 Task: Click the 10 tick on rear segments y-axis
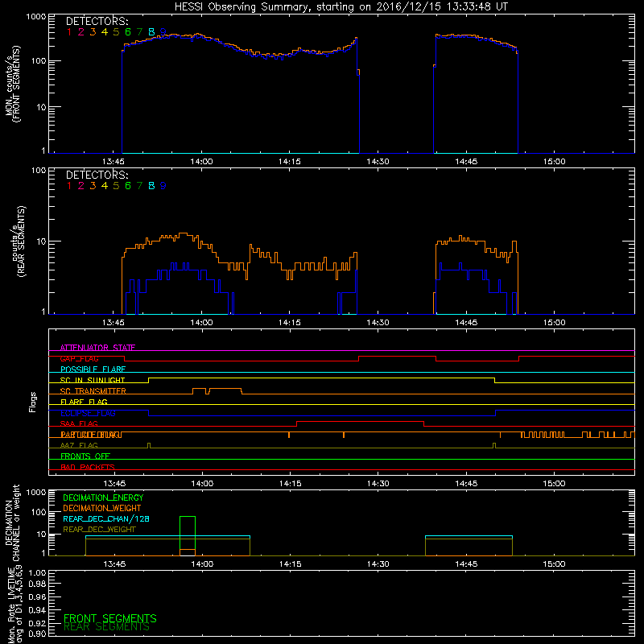coord(41,242)
